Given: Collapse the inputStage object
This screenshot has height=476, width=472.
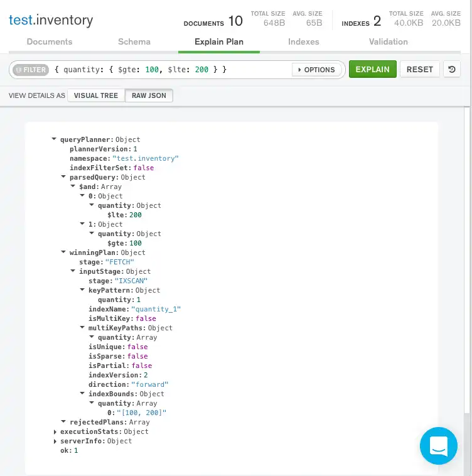Looking at the screenshot, I should pos(73,271).
